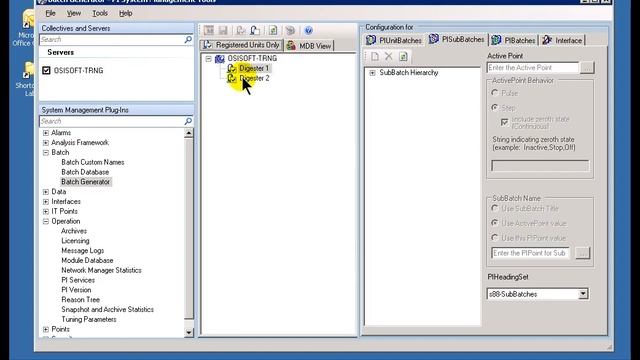Open Snapshot and Archive Statistics item
The width and height of the screenshot is (640, 360).
point(107,309)
